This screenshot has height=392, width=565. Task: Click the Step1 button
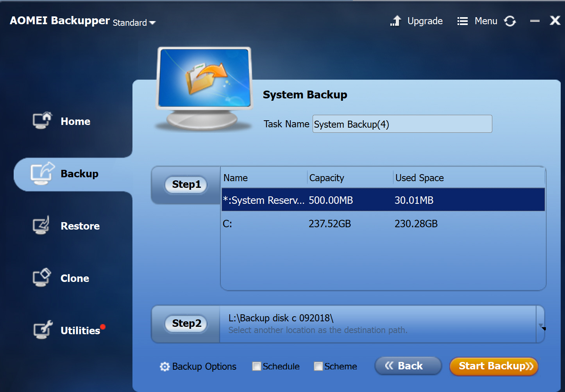tap(186, 184)
